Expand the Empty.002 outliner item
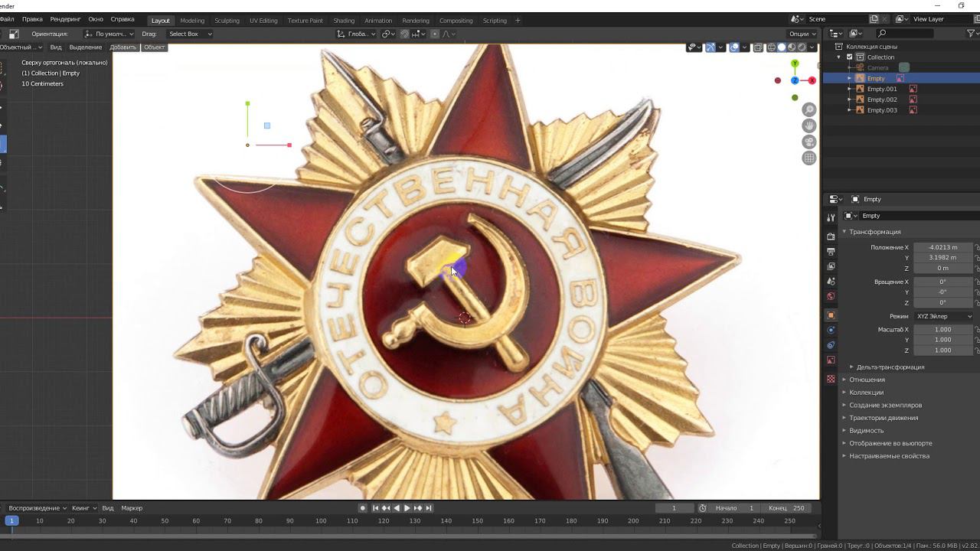The image size is (980, 551). [850, 99]
